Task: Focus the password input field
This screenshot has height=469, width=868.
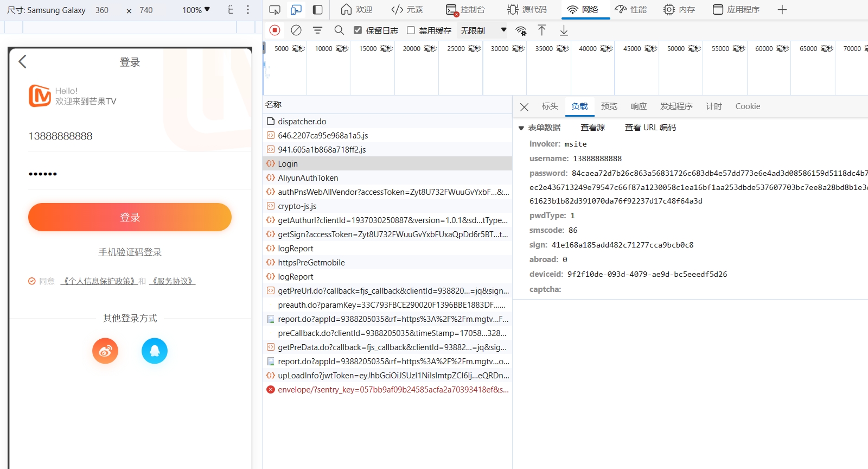Action: 130,174
